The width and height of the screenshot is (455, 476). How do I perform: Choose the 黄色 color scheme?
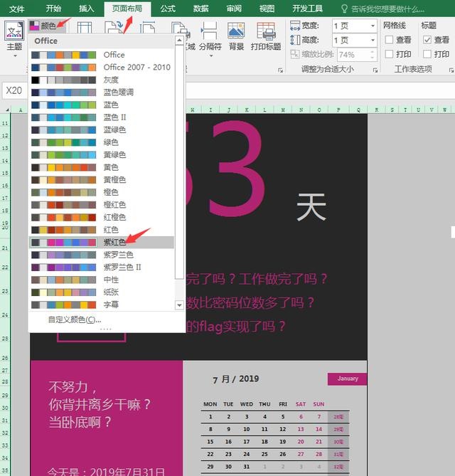pyautogui.click(x=102, y=167)
